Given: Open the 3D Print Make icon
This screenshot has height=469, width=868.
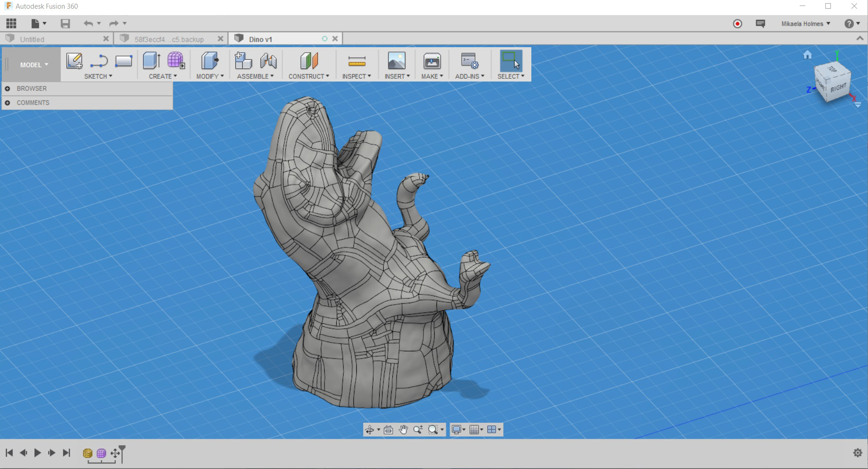Looking at the screenshot, I should pyautogui.click(x=431, y=61).
